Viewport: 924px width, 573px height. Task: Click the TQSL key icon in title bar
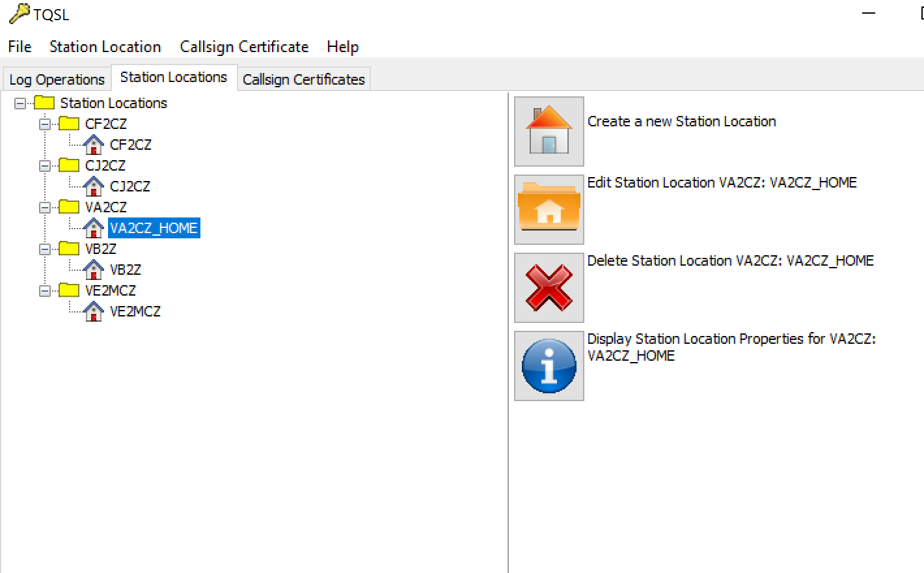click(19, 14)
